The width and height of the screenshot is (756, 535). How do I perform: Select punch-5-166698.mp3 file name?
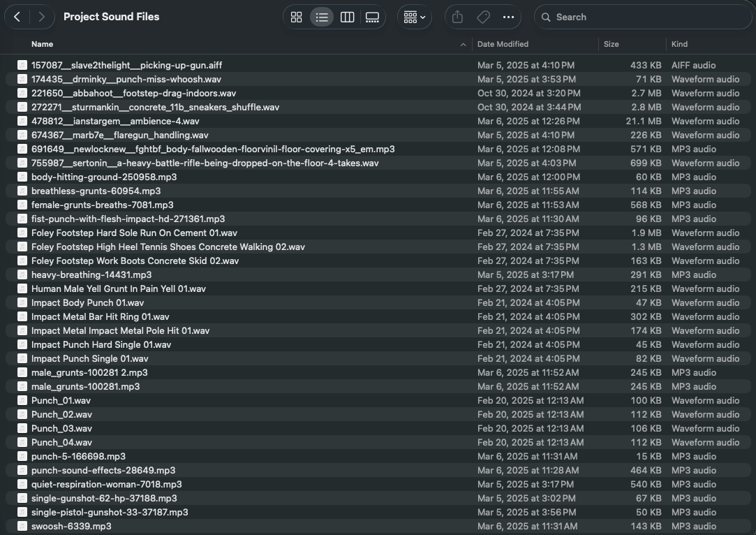click(x=79, y=456)
